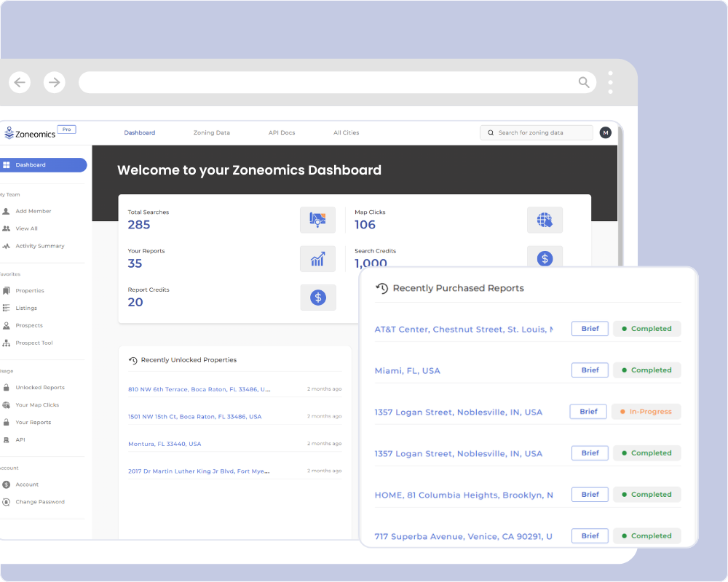Click the Listings list icon
The height and width of the screenshot is (582, 728).
(x=6, y=308)
